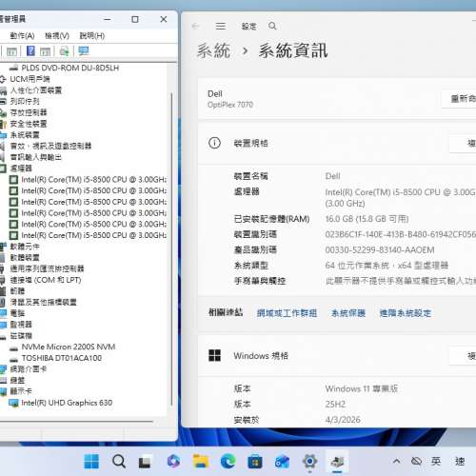Open Outlook from the taskbar
Screen dimensions: 476x476
tap(282, 462)
